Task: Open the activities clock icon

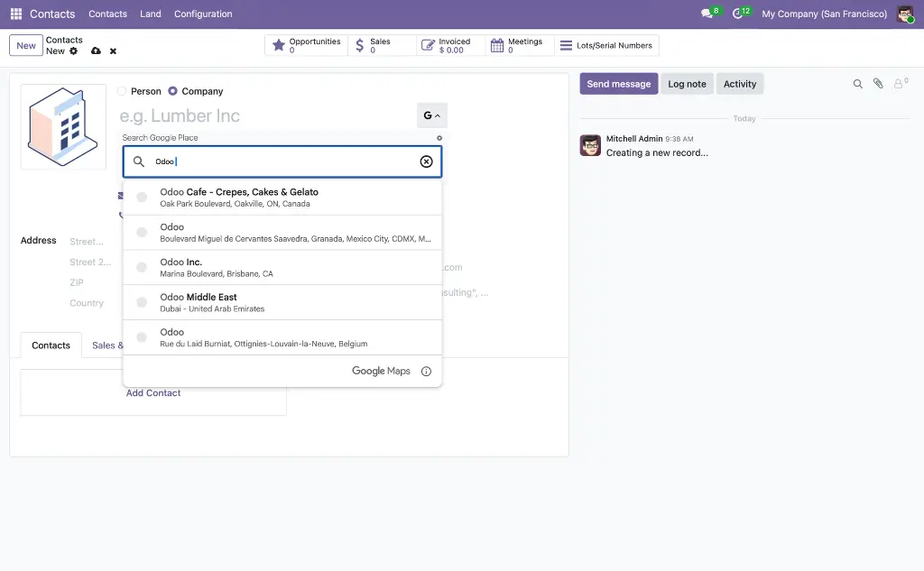Action: click(737, 14)
